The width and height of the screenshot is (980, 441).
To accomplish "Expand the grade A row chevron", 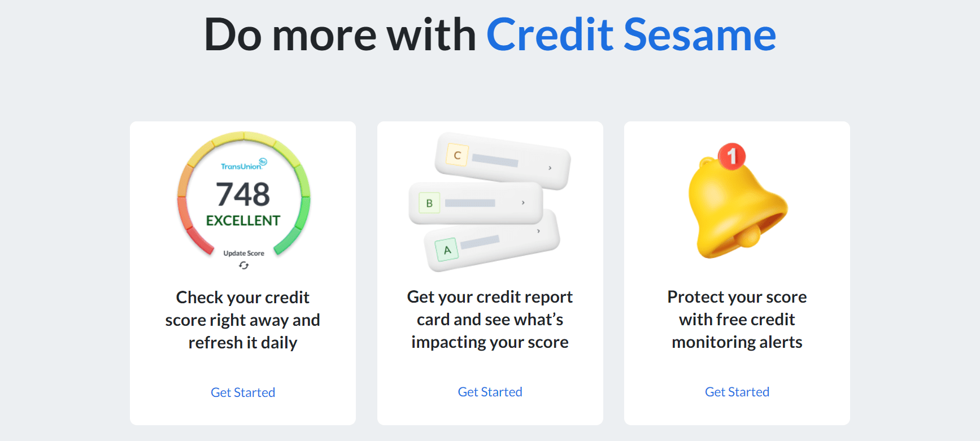I will pyautogui.click(x=538, y=231).
